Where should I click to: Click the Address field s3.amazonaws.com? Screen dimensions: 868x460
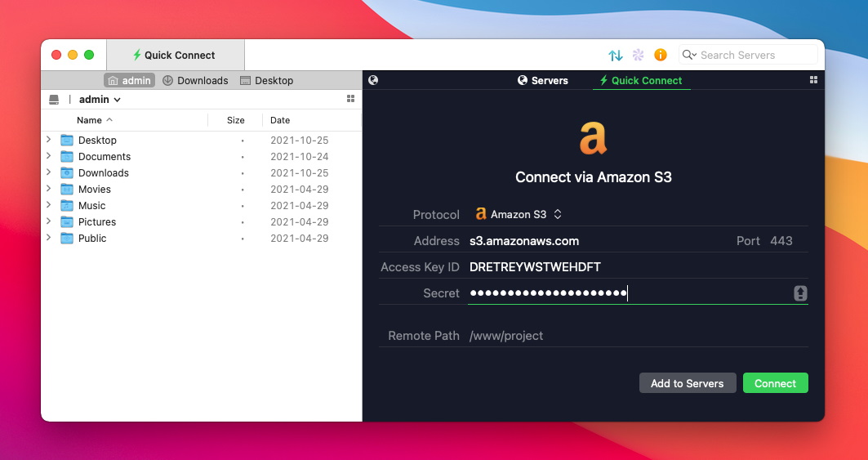pos(598,241)
